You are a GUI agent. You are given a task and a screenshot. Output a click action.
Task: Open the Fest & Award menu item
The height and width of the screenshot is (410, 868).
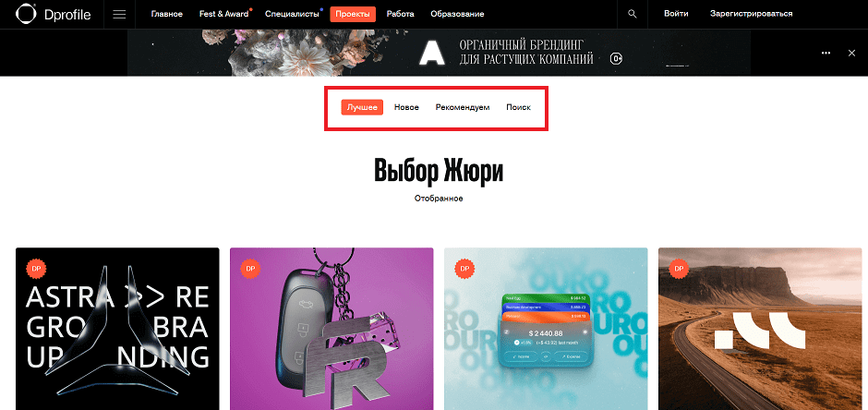223,14
